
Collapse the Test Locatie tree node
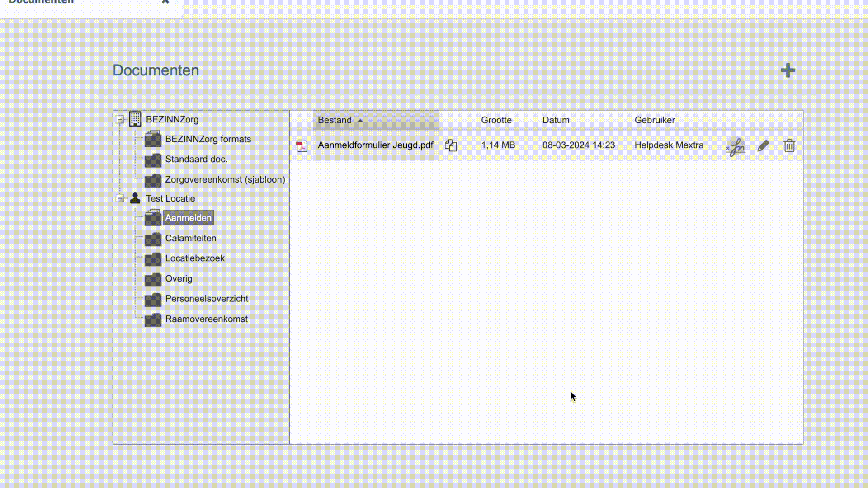tap(120, 198)
